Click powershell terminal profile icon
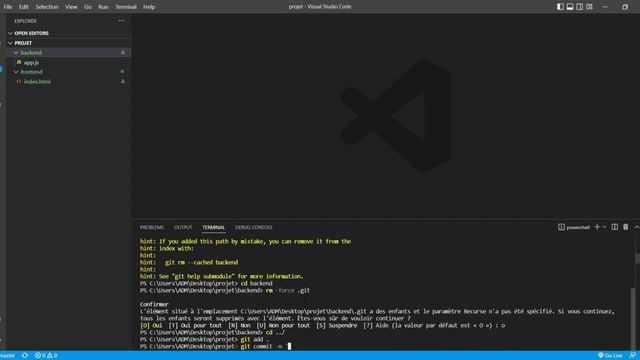This screenshot has height=360, width=640. pos(561,227)
